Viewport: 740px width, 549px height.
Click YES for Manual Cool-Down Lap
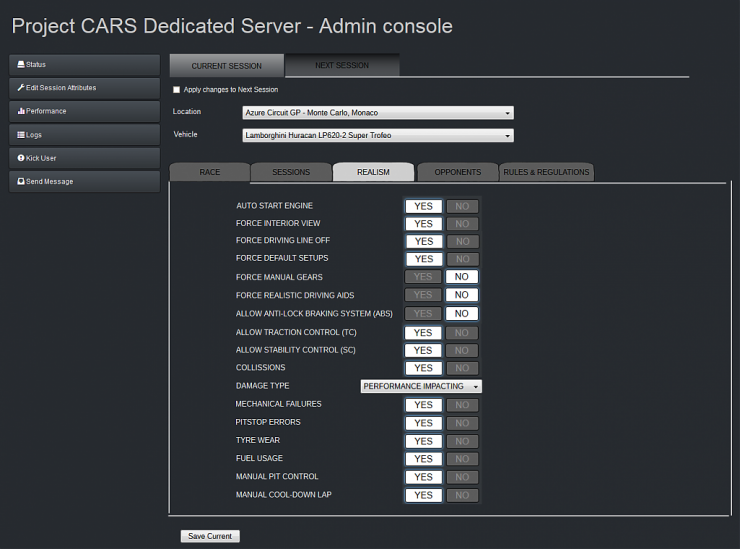tap(423, 495)
